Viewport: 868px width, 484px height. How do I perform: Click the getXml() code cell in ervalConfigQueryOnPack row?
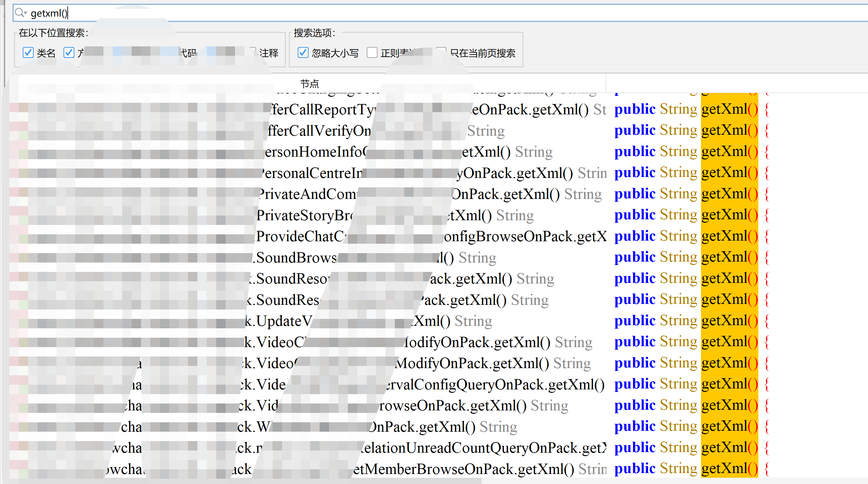[x=729, y=384]
